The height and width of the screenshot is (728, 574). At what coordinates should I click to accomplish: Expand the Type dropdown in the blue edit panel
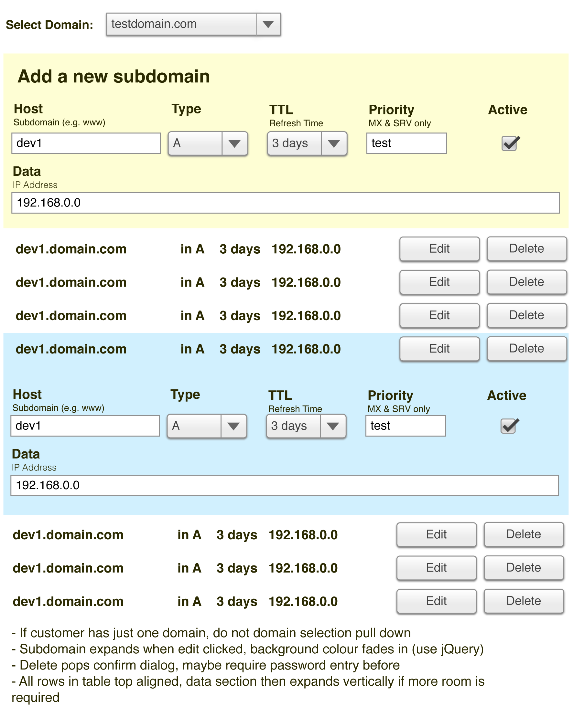pos(207,426)
